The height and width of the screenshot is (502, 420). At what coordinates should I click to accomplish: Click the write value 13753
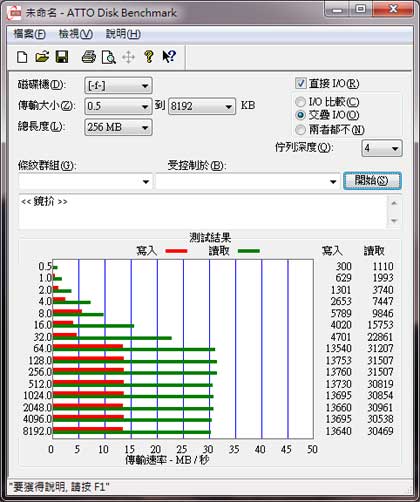pos(338,360)
